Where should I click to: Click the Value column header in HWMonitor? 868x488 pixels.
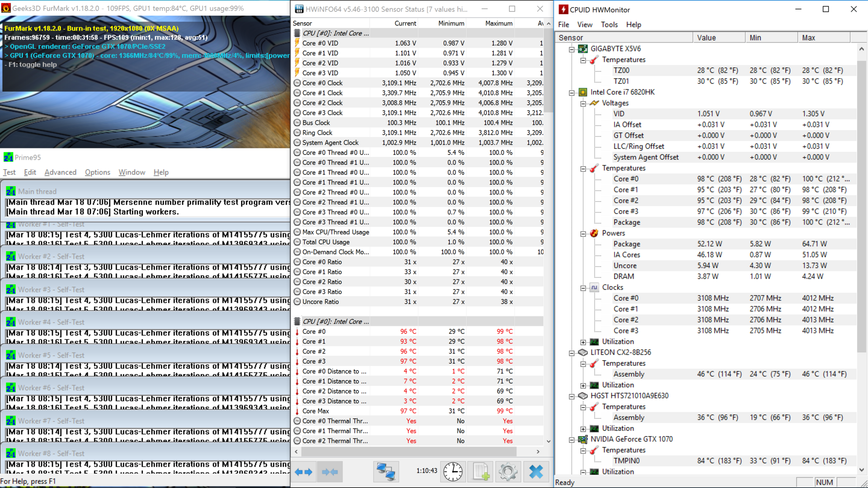click(x=719, y=38)
